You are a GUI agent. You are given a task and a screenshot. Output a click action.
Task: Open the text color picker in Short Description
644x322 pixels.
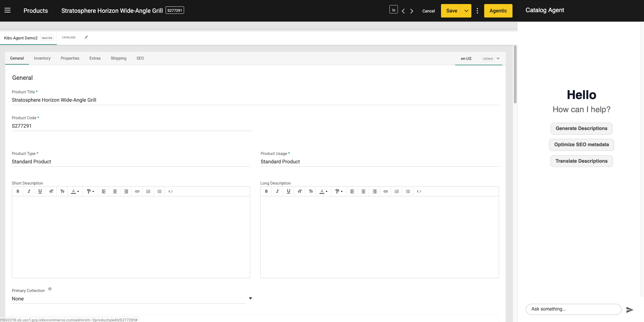coord(75,191)
